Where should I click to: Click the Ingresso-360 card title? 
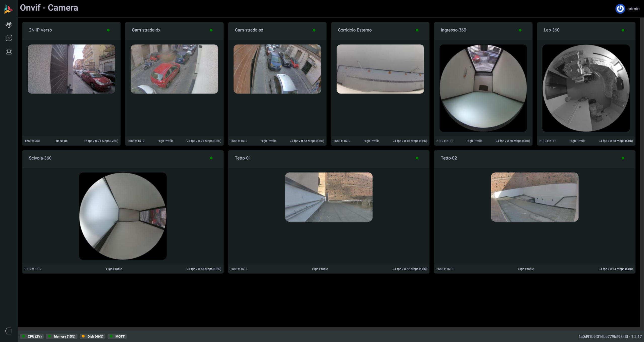(453, 30)
